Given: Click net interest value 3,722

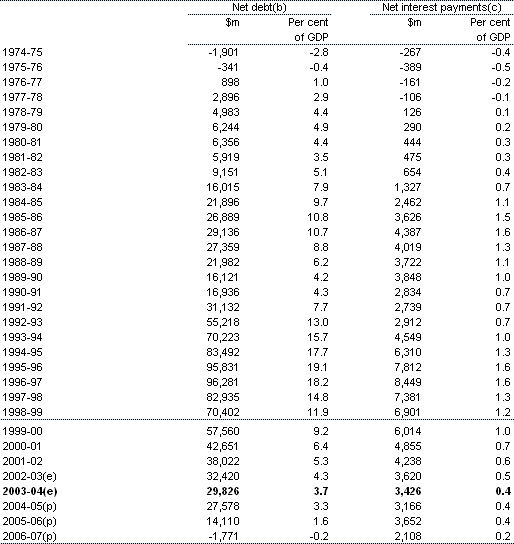Looking at the screenshot, I should pos(408,262).
